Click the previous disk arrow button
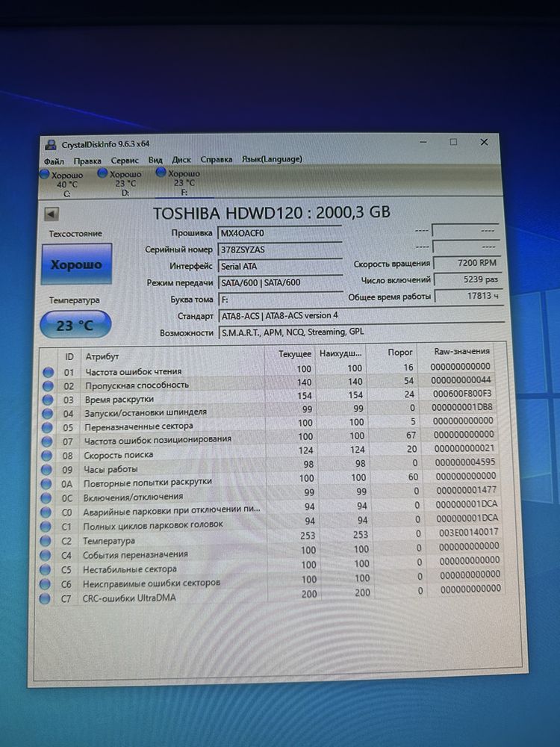560x747 pixels. click(x=52, y=214)
